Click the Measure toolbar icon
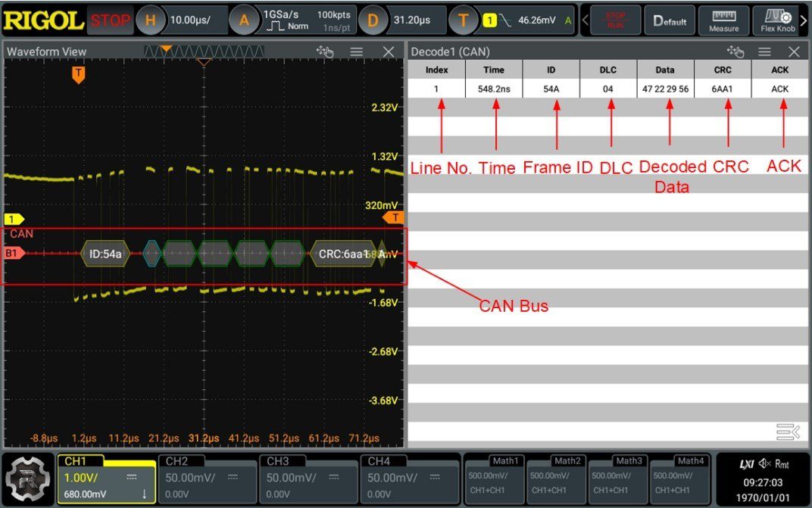Image resolution: width=812 pixels, height=508 pixels. tap(723, 20)
